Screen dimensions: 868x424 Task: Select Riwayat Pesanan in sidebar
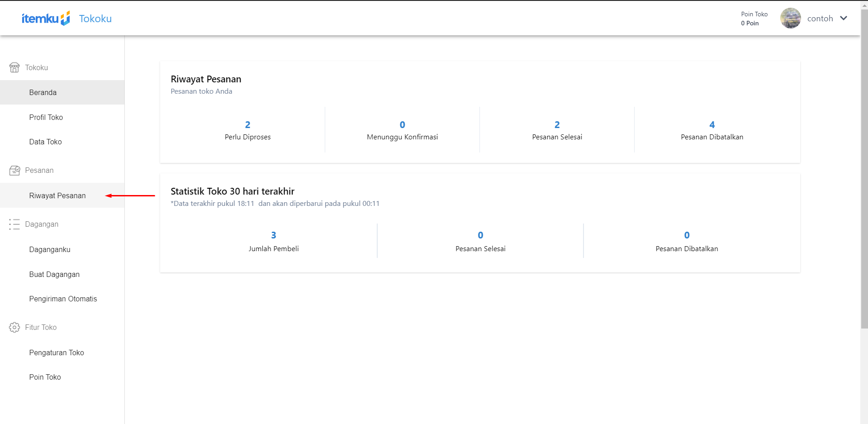[x=57, y=195]
